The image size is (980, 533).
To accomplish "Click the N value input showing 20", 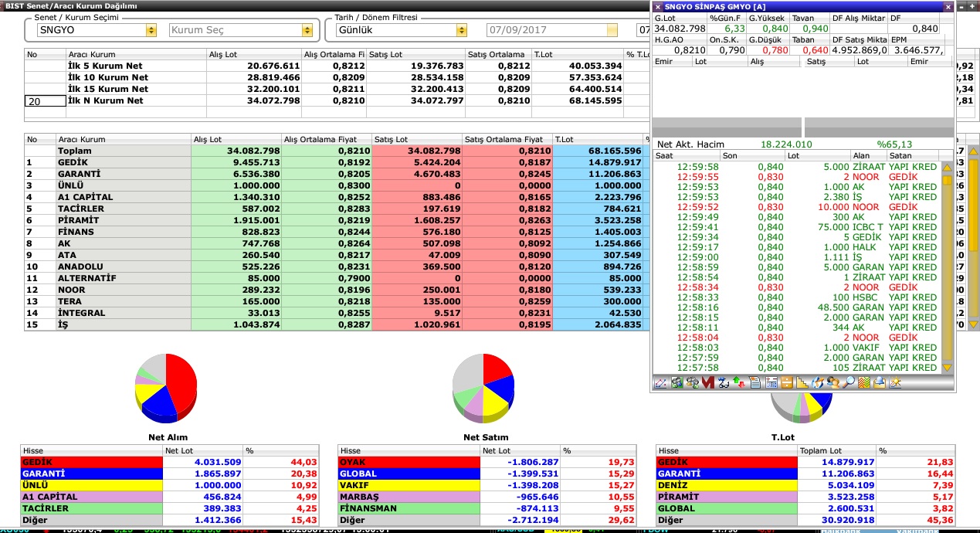I will [x=44, y=101].
